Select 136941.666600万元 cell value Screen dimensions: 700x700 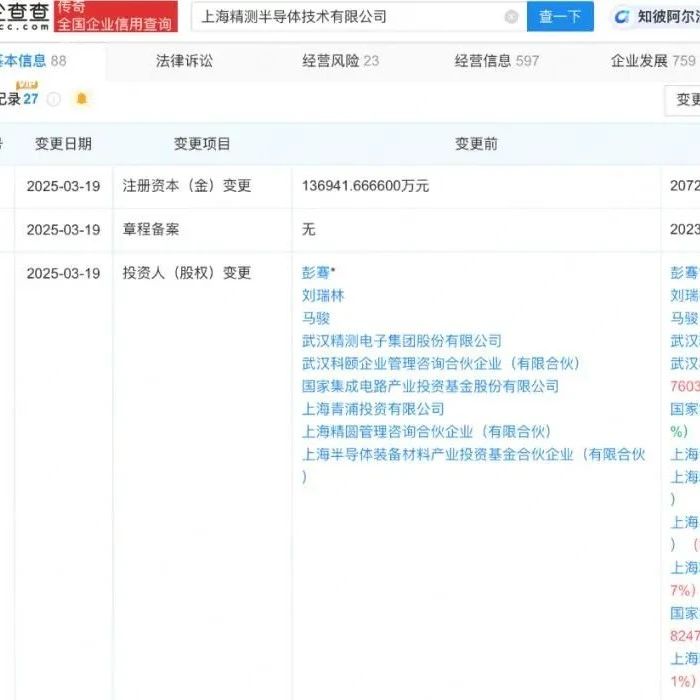point(365,186)
